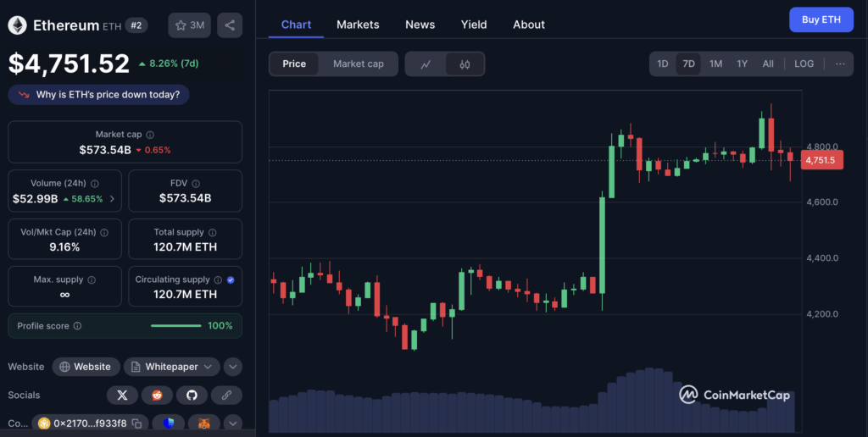Open Profile score info icon
868x437 pixels.
point(77,326)
